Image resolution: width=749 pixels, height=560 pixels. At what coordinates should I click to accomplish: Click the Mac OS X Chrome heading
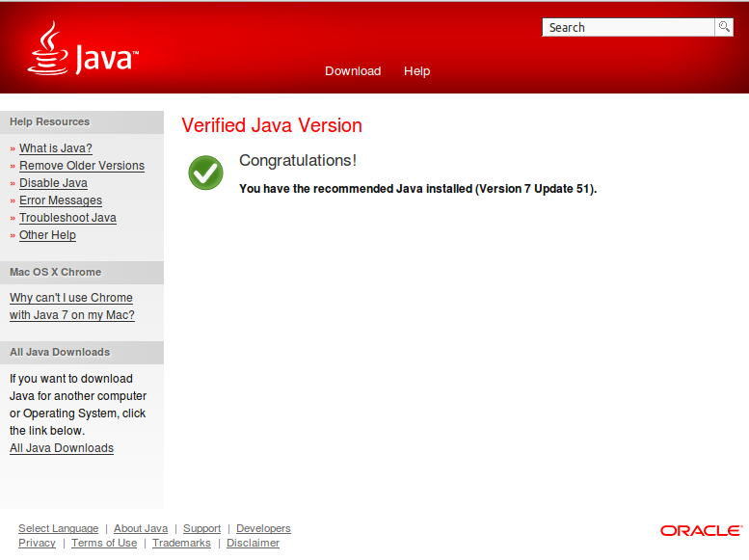(55, 273)
